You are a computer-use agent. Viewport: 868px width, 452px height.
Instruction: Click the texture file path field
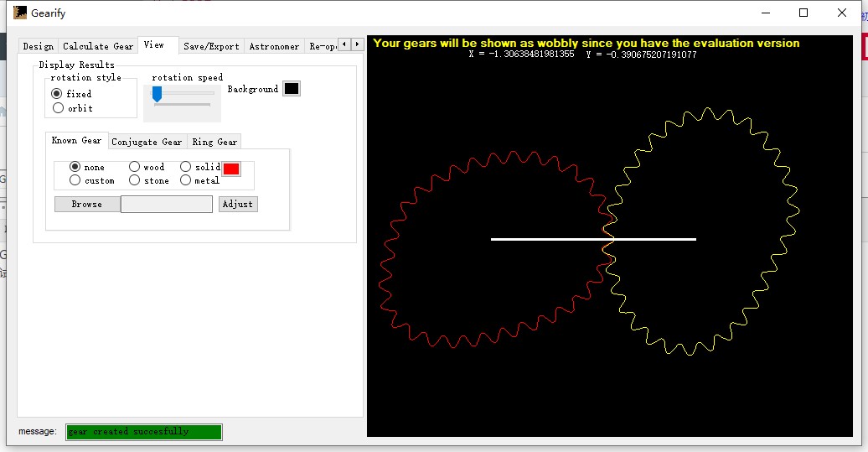point(167,204)
